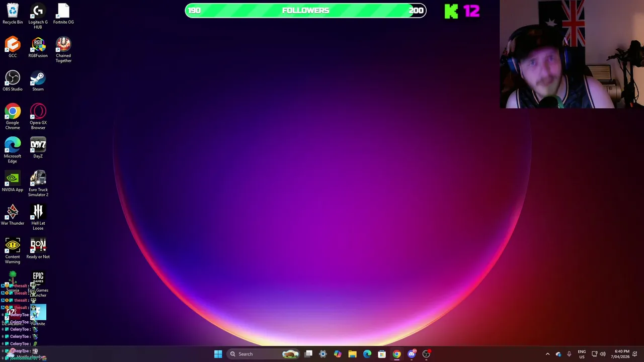Open Epic Games Launcher shortcut

pyautogui.click(x=38, y=285)
